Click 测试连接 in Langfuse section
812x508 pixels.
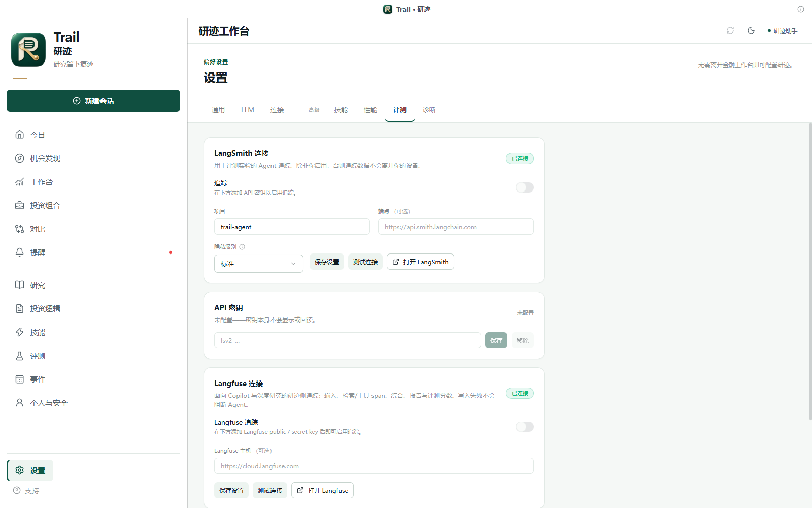pyautogui.click(x=270, y=490)
